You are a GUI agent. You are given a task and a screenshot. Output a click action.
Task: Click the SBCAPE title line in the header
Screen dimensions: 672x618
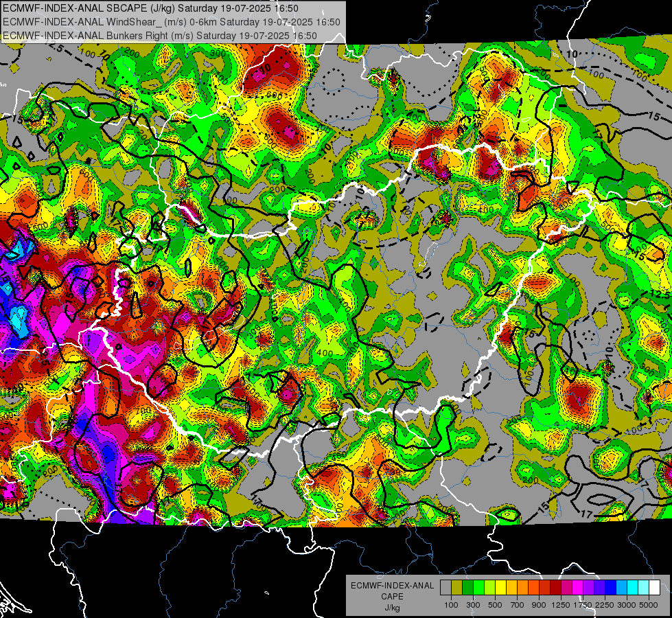click(x=150, y=8)
